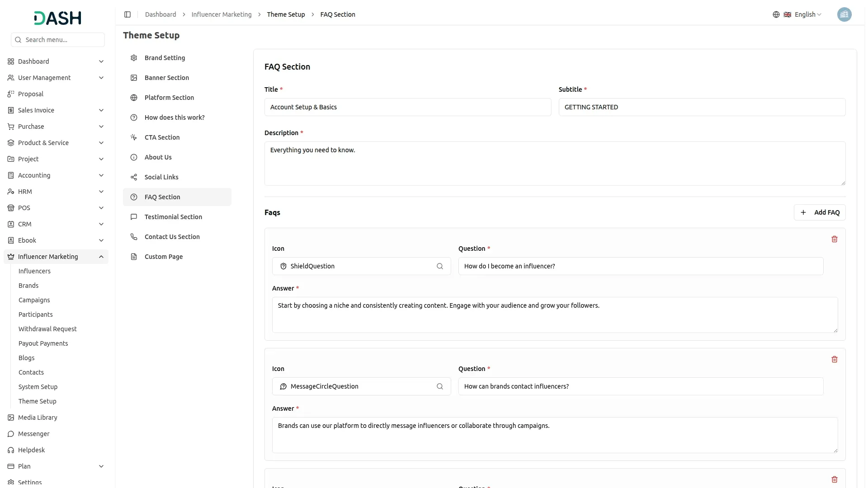
Task: Click the Add FAQ button
Action: click(819, 212)
